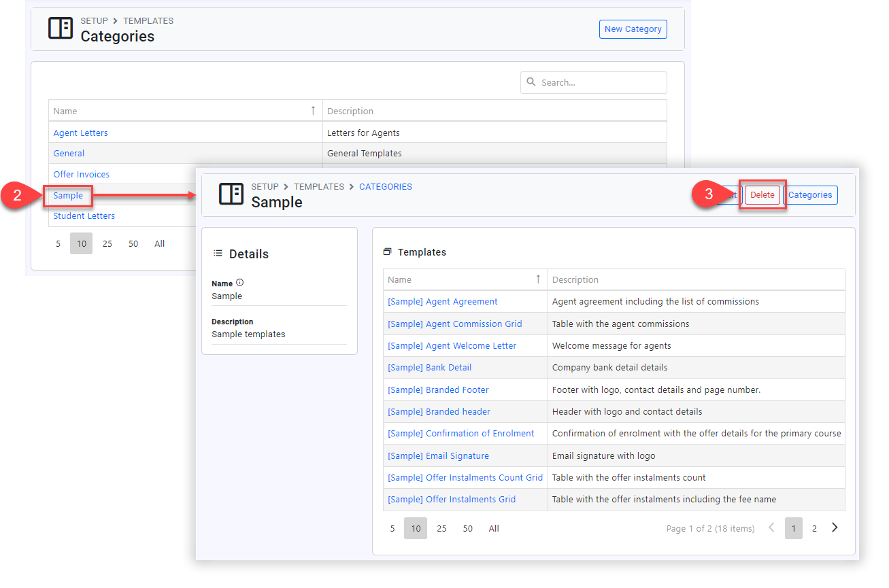Show All items in templates table
Image resolution: width=889 pixels, height=588 pixels.
point(494,528)
